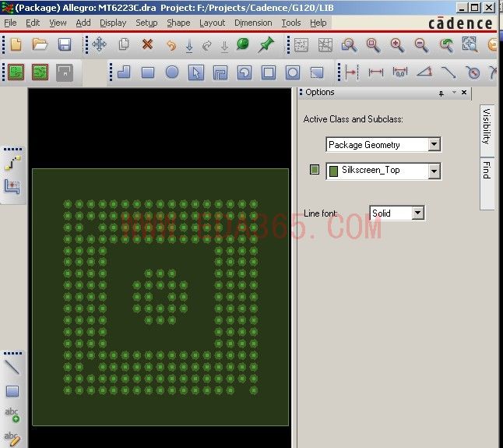Click the Shape Void Circle tool
This screenshot has width=503, height=448.
pyautogui.click(x=293, y=72)
